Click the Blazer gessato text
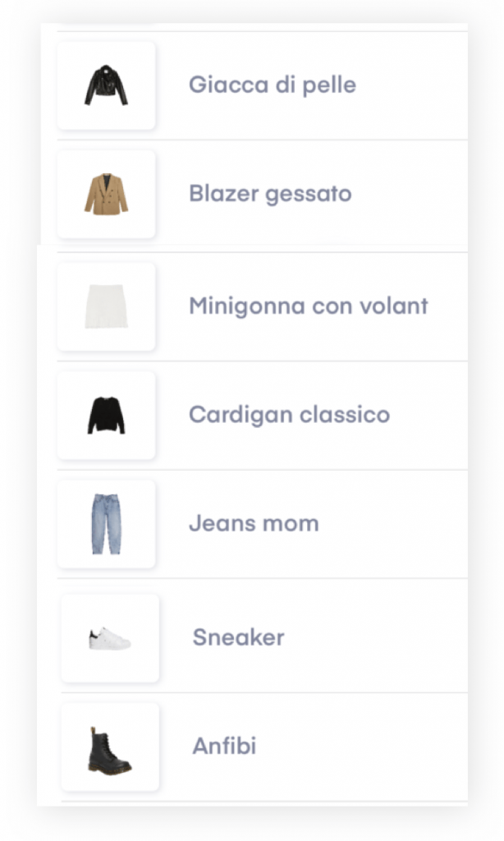 [x=270, y=194]
